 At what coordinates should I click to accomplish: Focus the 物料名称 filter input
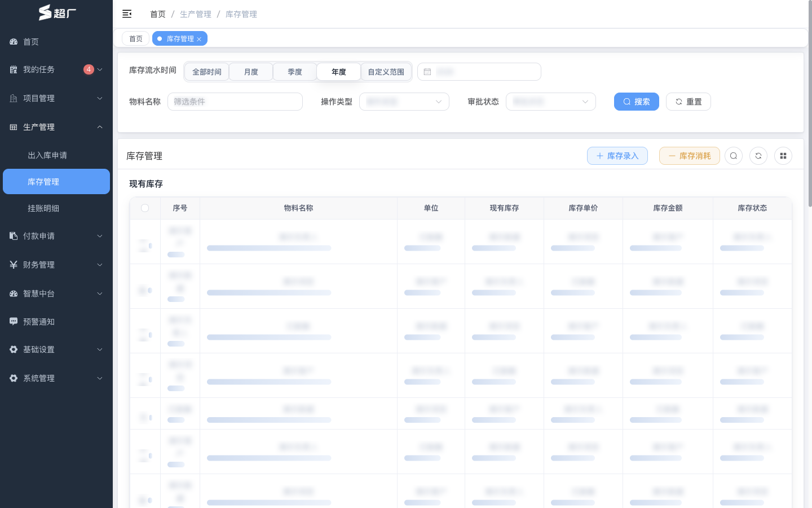(235, 102)
